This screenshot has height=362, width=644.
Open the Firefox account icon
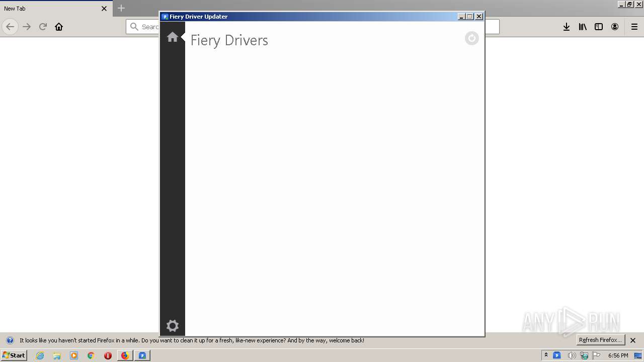615,27
